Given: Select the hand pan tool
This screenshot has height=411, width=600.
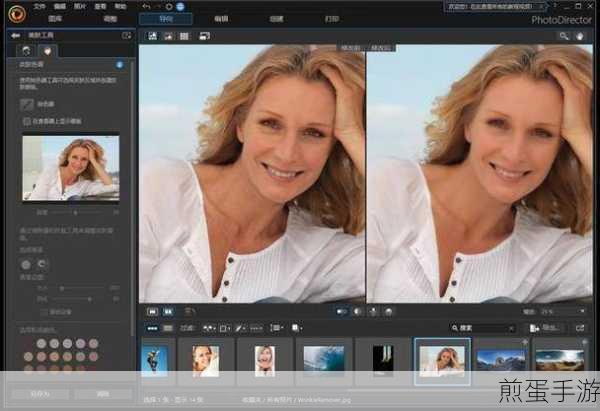Looking at the screenshot, I should pos(580,36).
